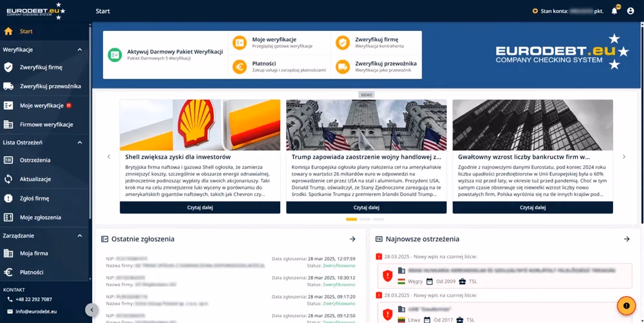
Task: Click the orange floating alert button
Action: (x=627, y=306)
